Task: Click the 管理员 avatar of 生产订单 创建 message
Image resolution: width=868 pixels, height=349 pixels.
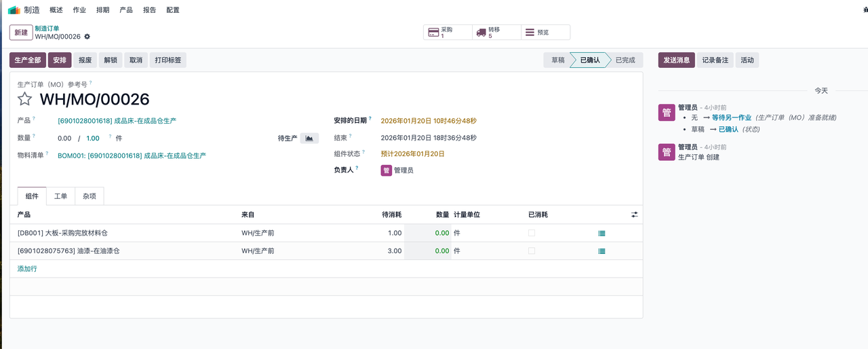Action: point(667,152)
